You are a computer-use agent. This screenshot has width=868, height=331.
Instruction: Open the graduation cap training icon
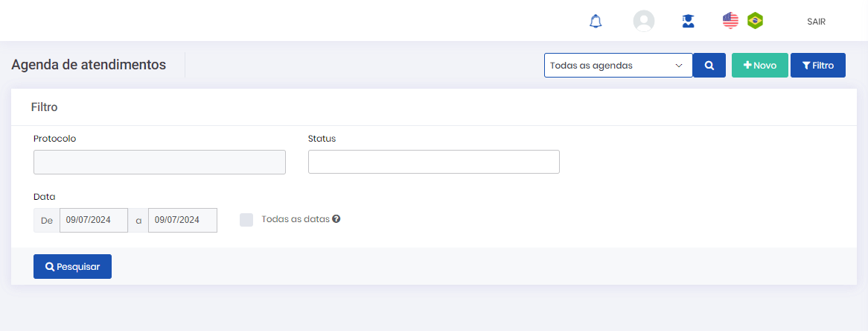coord(688,22)
